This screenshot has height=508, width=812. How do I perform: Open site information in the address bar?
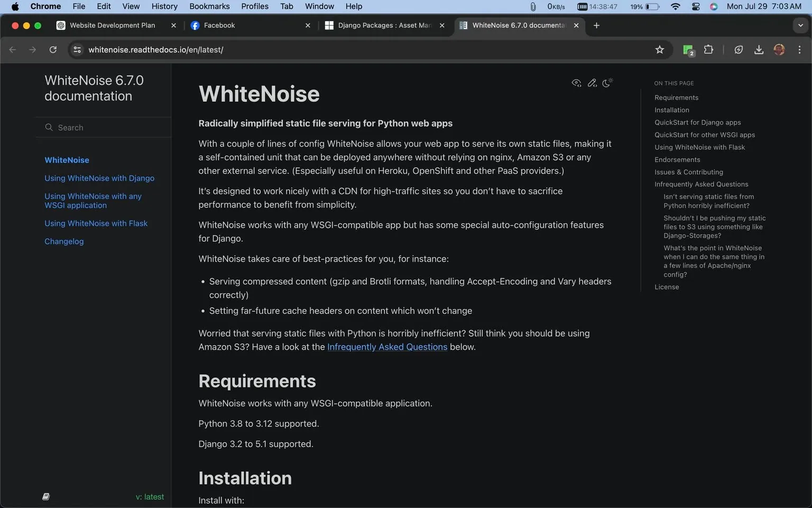click(x=77, y=49)
